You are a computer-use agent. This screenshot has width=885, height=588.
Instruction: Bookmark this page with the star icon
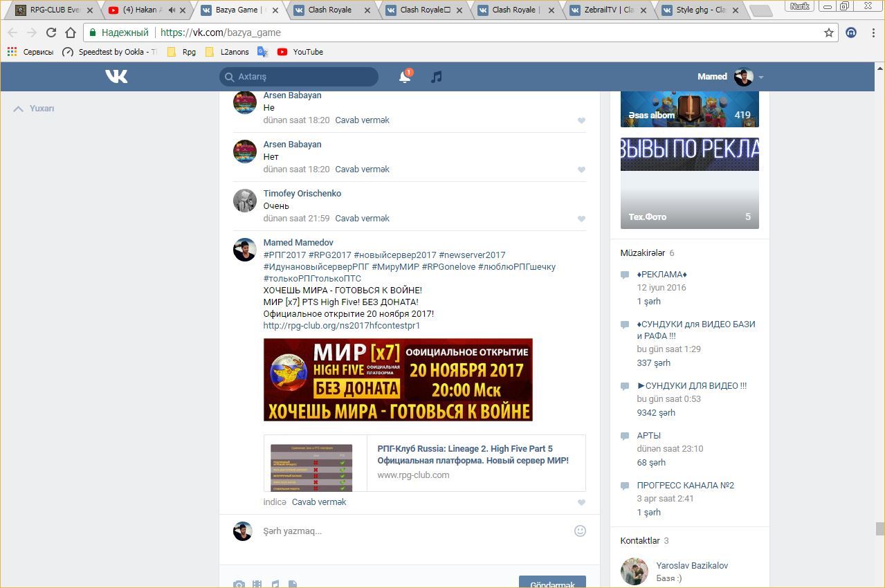pos(829,33)
